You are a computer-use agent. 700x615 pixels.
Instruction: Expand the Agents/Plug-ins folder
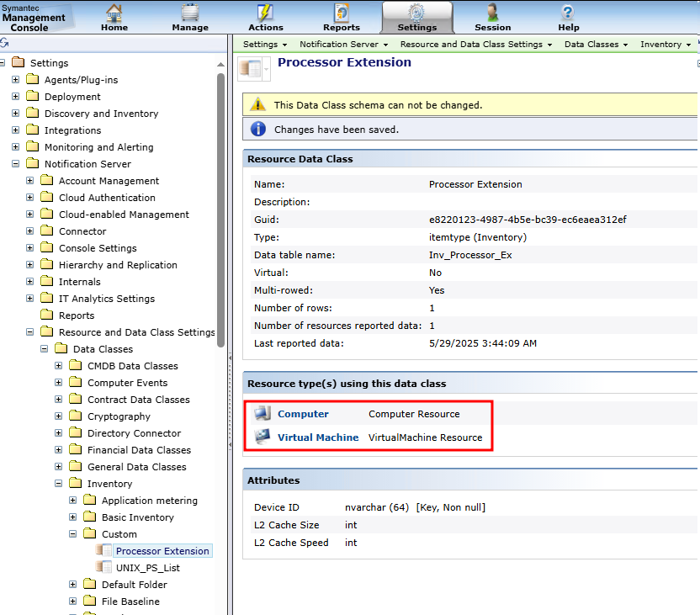(15, 80)
